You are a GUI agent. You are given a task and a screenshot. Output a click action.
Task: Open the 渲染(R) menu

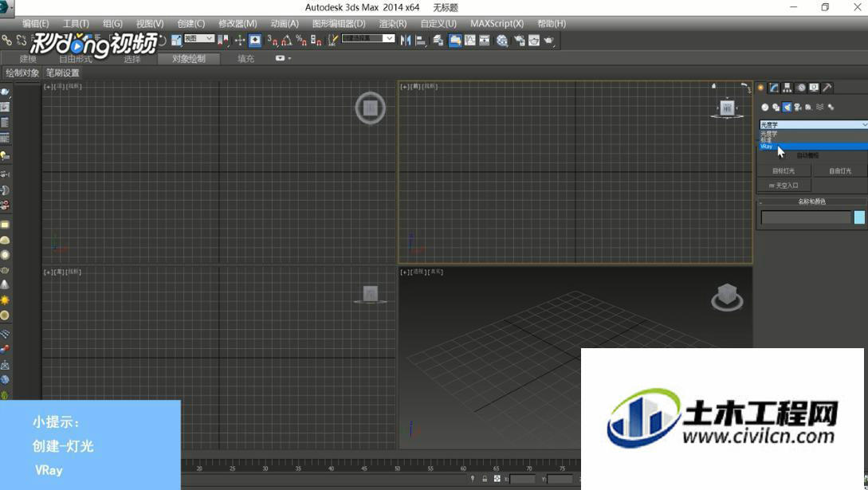(393, 23)
